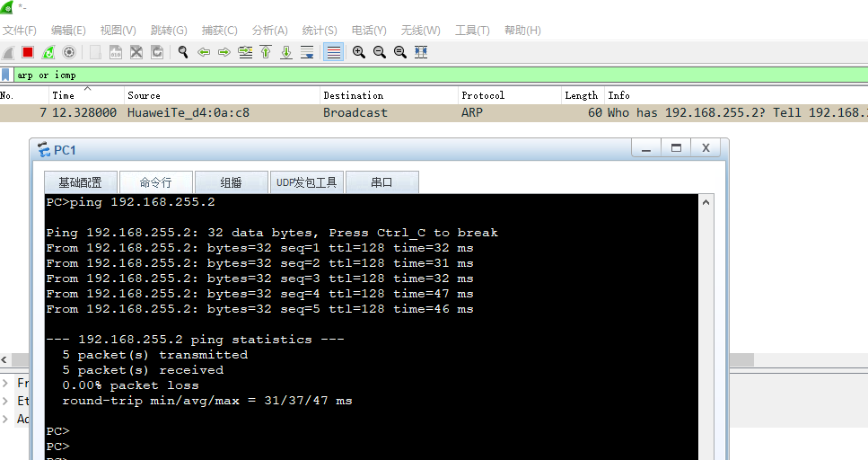The height and width of the screenshot is (460, 868).
Task: Click the packet list left scroll arrow
Action: point(4,359)
